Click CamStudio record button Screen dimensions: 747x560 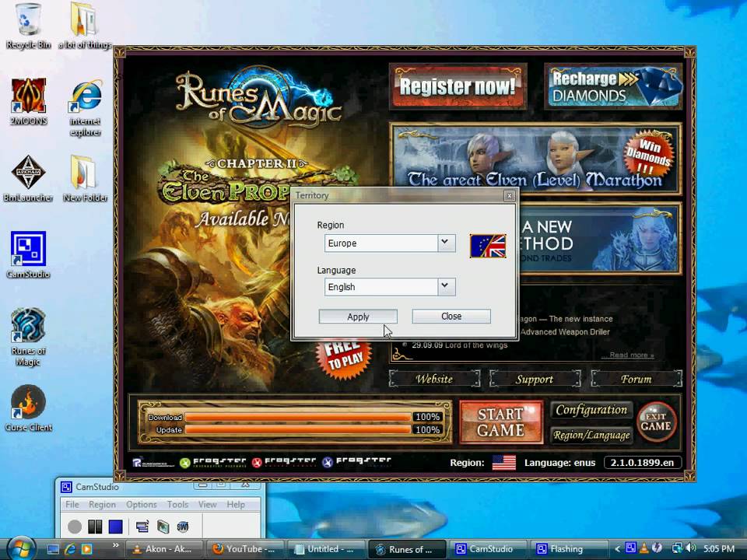(75, 527)
